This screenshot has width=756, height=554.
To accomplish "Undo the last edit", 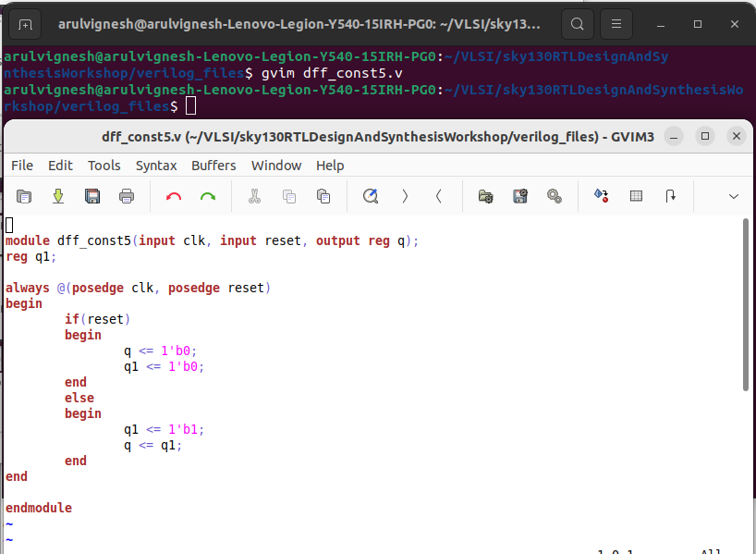I will 173,196.
